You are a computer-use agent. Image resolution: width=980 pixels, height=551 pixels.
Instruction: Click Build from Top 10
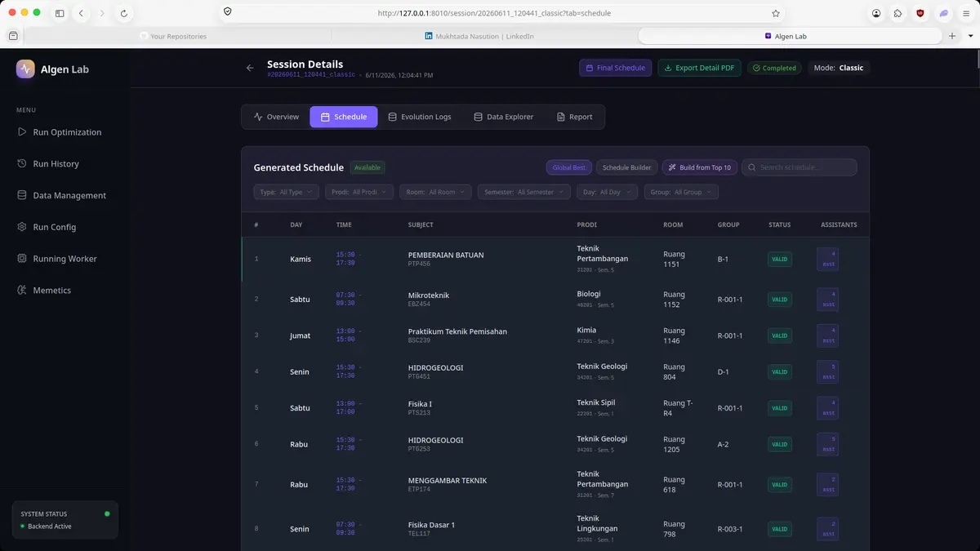pyautogui.click(x=699, y=167)
